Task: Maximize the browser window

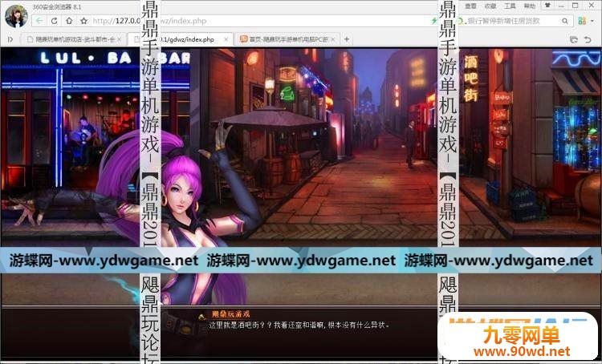Action: [576, 6]
